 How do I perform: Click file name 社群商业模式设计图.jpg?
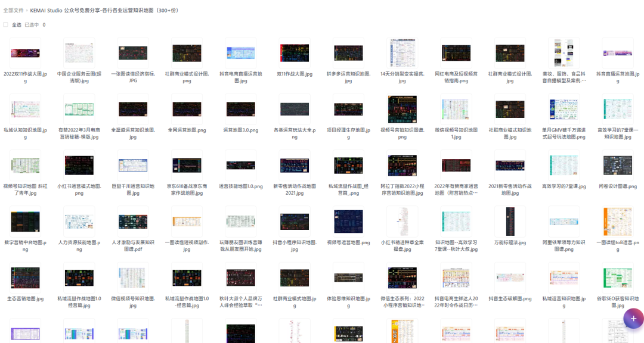click(510, 77)
